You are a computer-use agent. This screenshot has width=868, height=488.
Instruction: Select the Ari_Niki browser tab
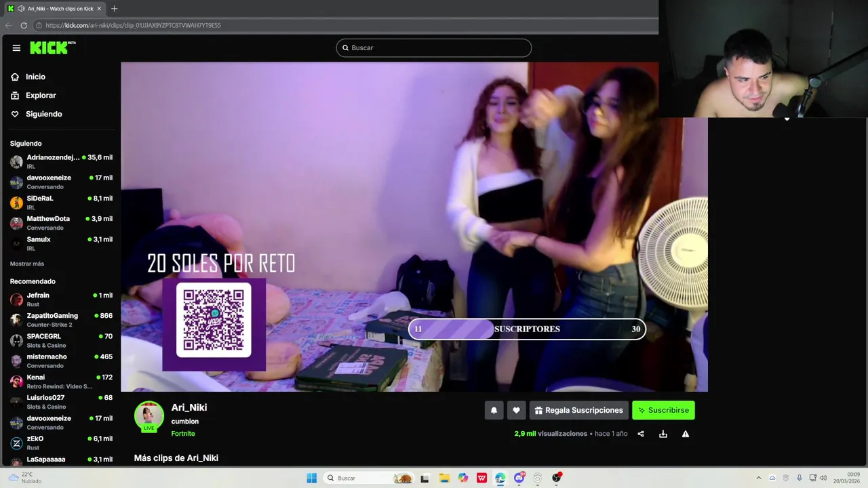click(x=54, y=9)
